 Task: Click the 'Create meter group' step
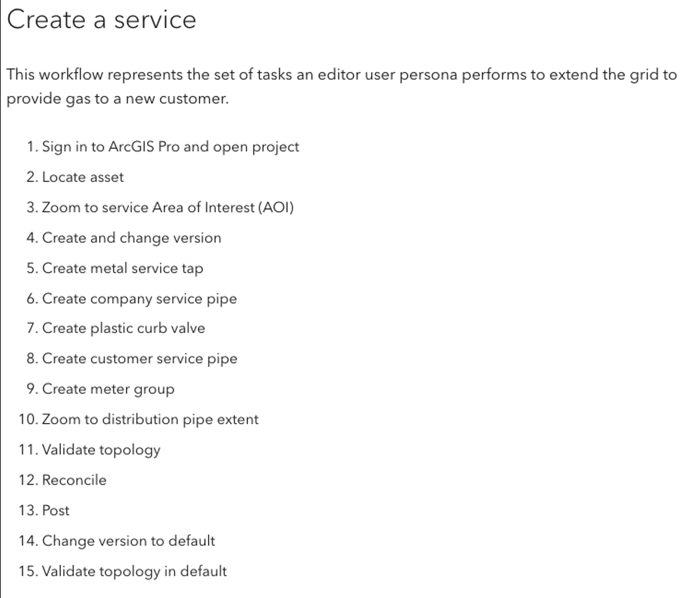pyautogui.click(x=108, y=389)
